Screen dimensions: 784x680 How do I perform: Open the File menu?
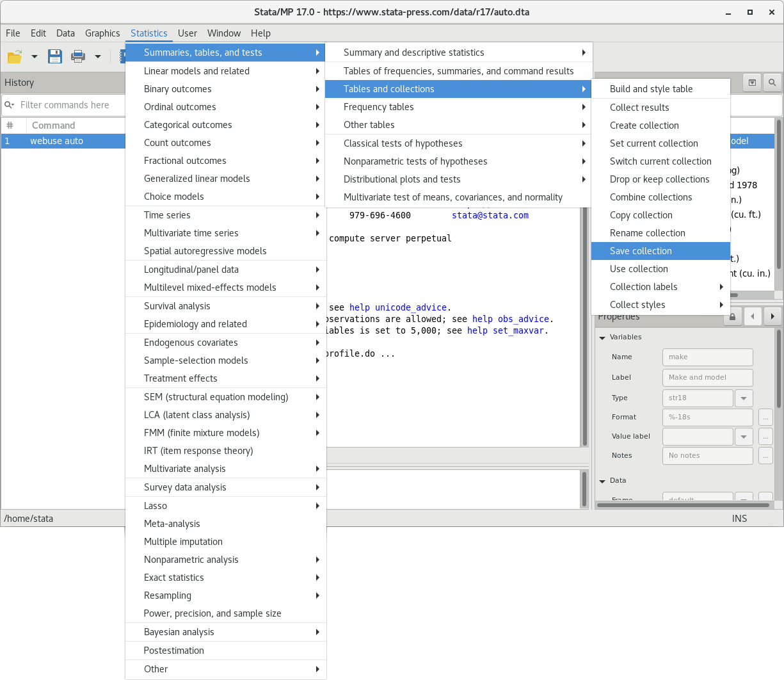point(13,33)
